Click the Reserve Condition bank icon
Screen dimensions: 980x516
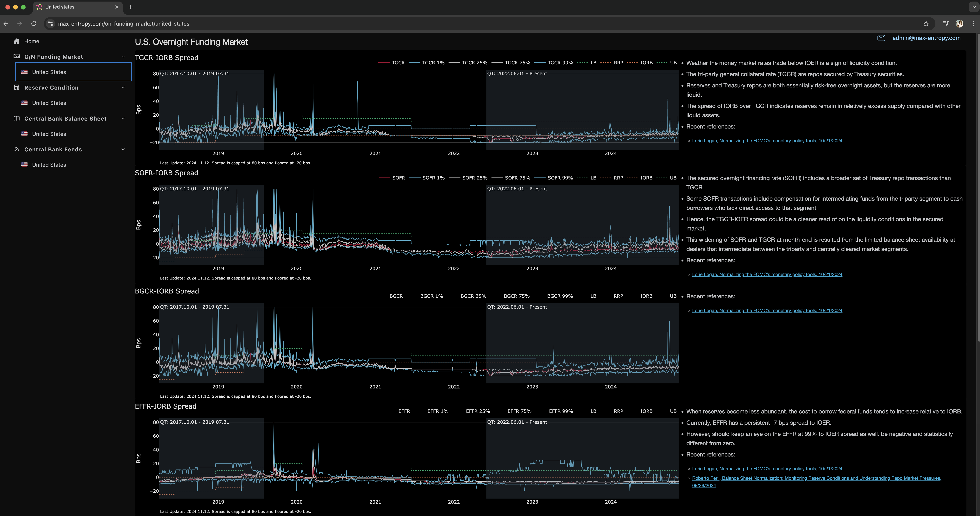pos(16,88)
